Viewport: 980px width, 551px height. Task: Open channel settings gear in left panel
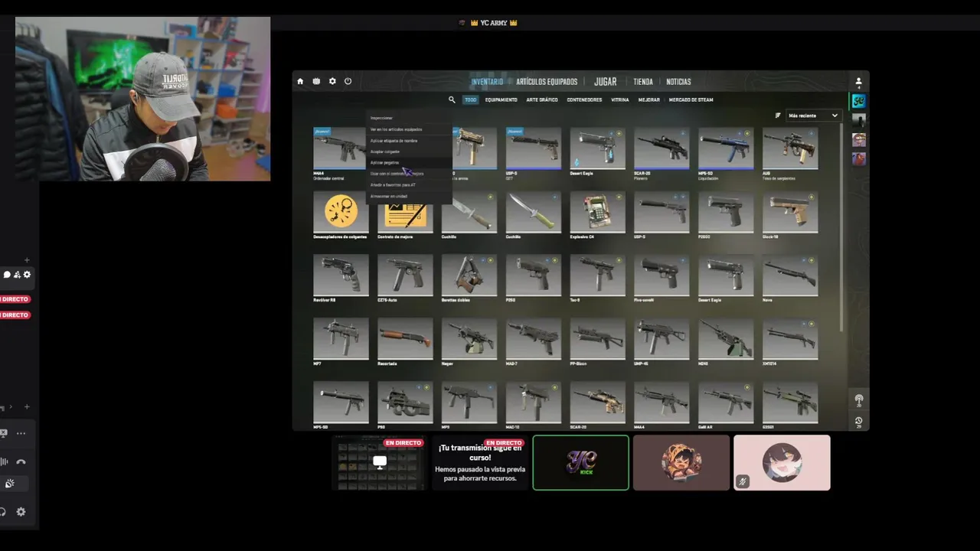click(27, 275)
